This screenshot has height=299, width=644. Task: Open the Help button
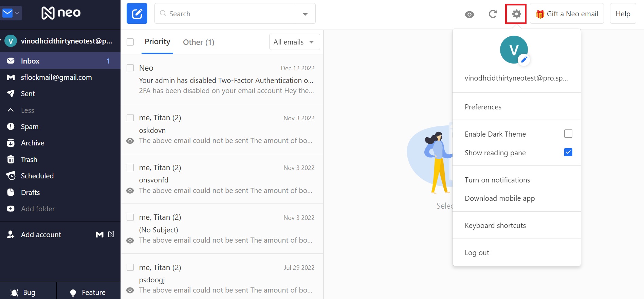(623, 14)
